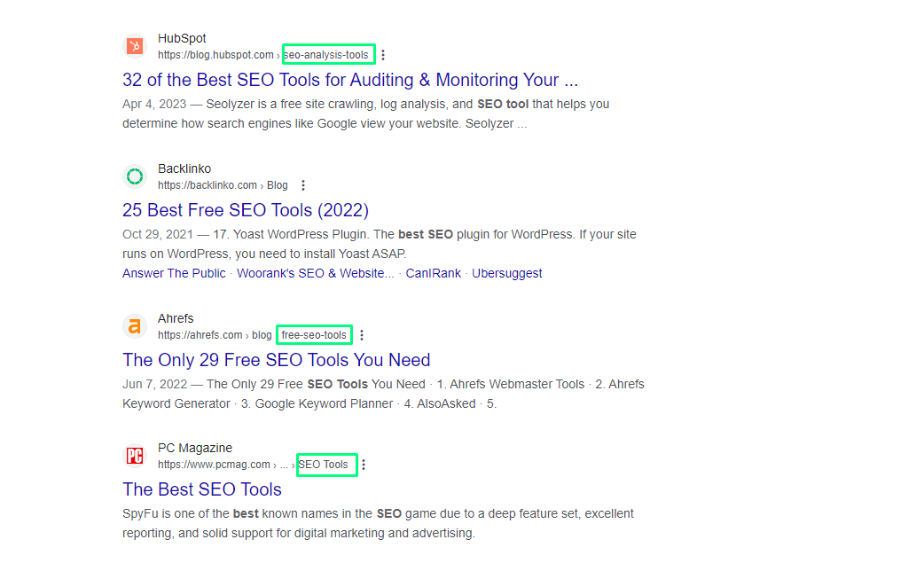Click the Ahrefs orange favicon
The image size is (924, 563).
click(x=135, y=326)
